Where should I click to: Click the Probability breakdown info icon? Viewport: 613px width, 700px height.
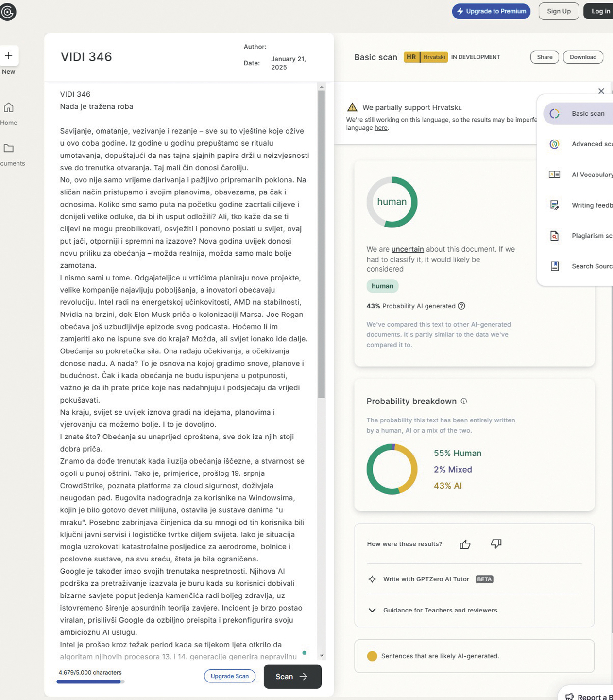tap(464, 401)
